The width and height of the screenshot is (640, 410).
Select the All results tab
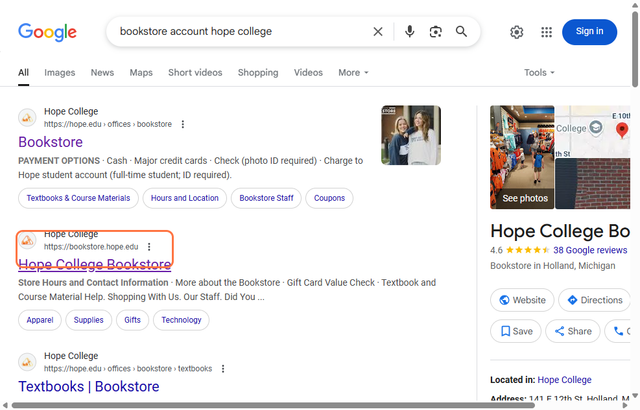coord(23,73)
